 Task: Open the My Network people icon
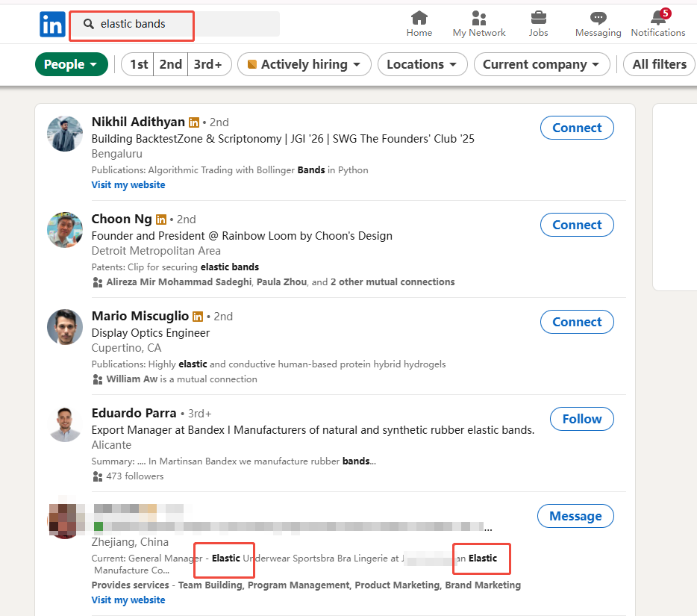pos(478,19)
